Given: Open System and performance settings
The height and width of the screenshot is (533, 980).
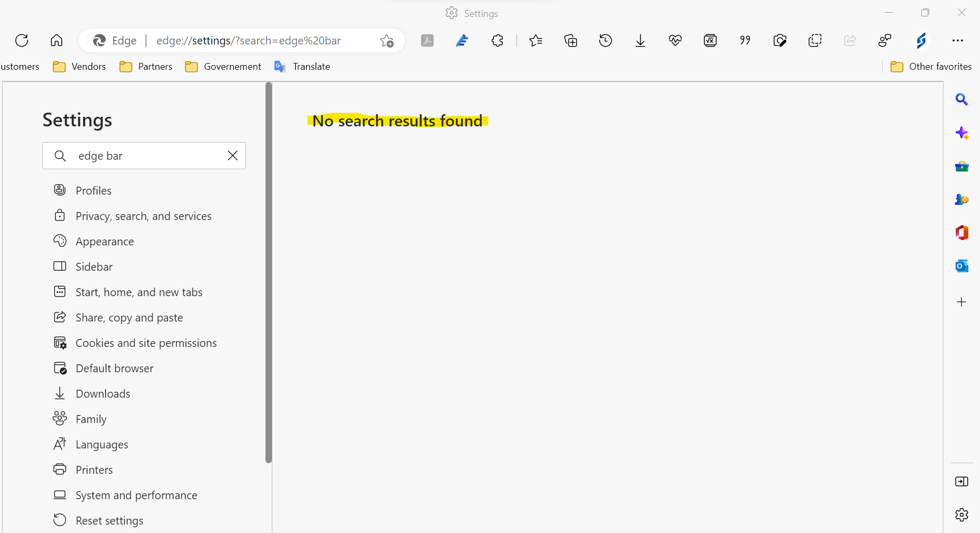Looking at the screenshot, I should (x=125, y=495).
